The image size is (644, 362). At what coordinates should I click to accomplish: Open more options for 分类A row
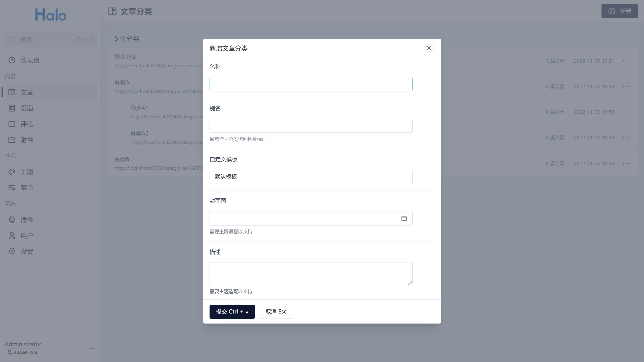(x=626, y=86)
